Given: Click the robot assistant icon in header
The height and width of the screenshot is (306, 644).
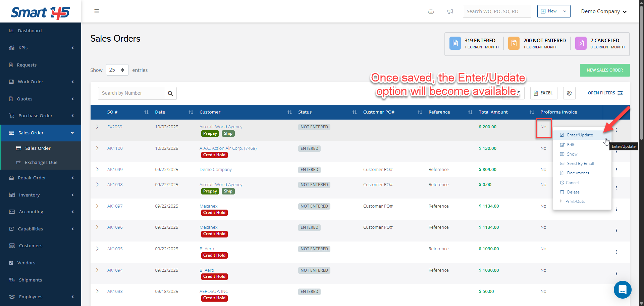Looking at the screenshot, I should pos(431,11).
